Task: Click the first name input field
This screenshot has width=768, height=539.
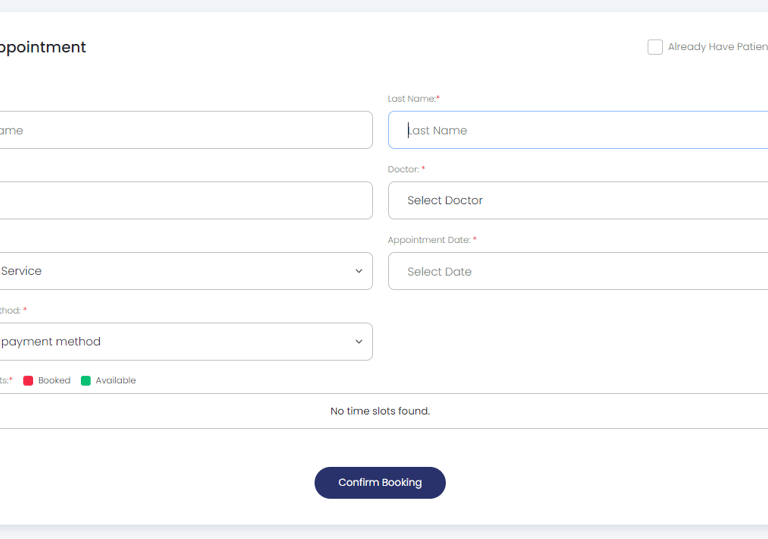Action: pos(185,130)
